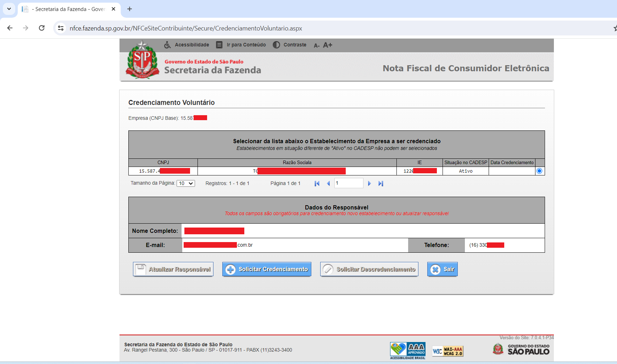The width and height of the screenshot is (617, 364).
Task: Toggle the Contraste half-circle icon
Action: click(276, 45)
